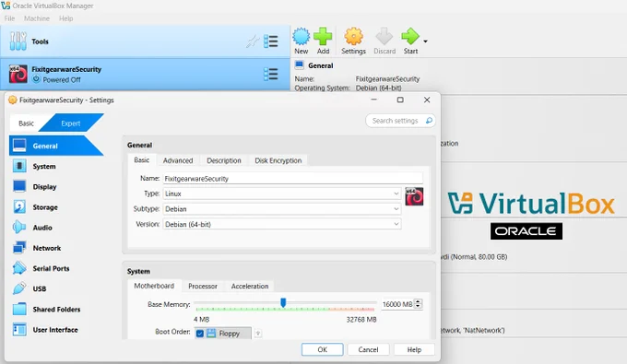Image resolution: width=627 pixels, height=364 pixels.
Task: Open the General settings category
Action: [55, 146]
